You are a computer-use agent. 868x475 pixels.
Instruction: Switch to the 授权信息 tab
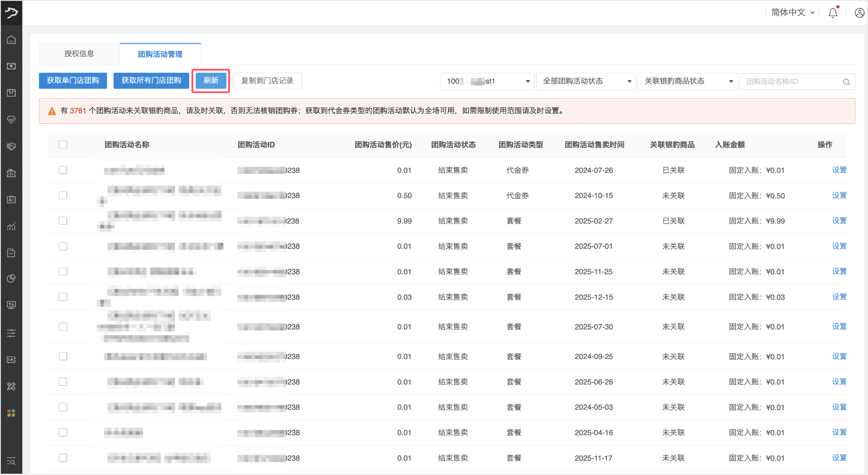point(79,54)
